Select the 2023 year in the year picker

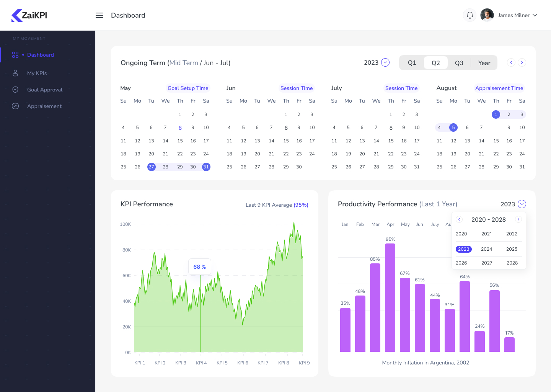(x=463, y=249)
